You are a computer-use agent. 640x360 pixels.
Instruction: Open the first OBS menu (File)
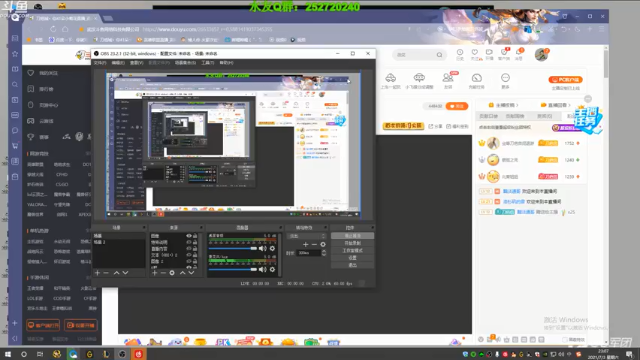100,63
